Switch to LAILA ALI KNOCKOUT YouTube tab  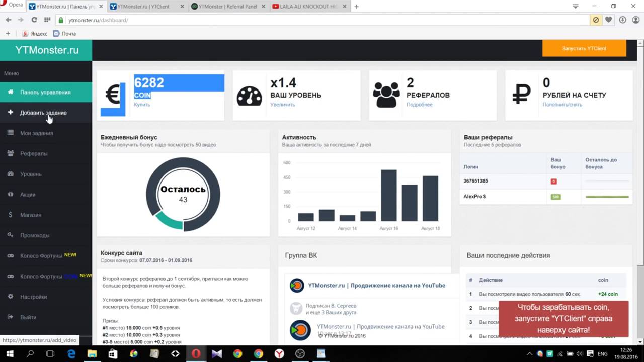coord(309,7)
